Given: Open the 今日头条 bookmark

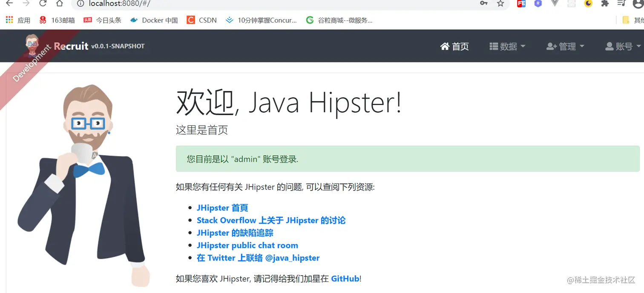Looking at the screenshot, I should click(x=102, y=20).
